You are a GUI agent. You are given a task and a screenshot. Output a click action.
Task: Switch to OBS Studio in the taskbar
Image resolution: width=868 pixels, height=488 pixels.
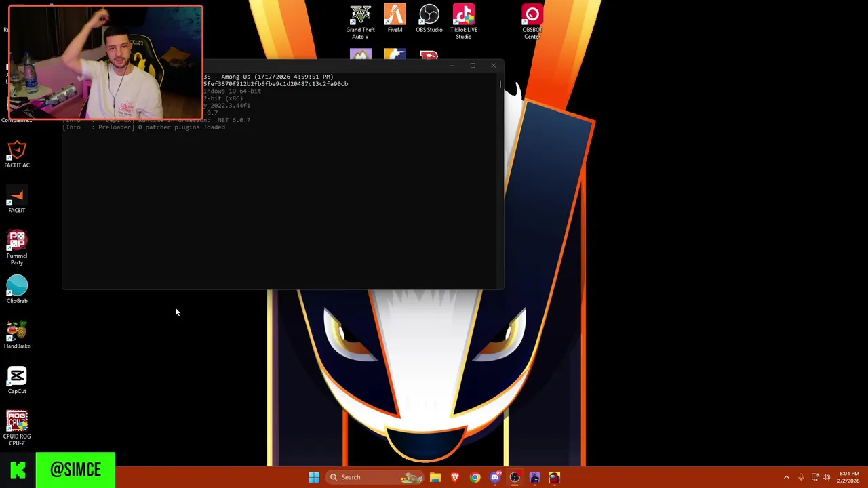point(515,477)
